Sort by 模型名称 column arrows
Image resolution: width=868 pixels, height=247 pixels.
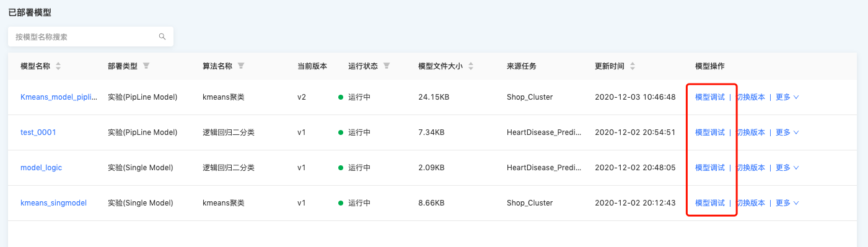click(58, 66)
